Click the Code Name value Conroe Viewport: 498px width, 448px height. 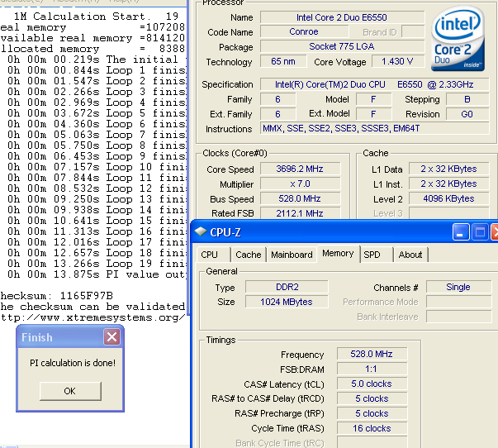pyautogui.click(x=304, y=31)
